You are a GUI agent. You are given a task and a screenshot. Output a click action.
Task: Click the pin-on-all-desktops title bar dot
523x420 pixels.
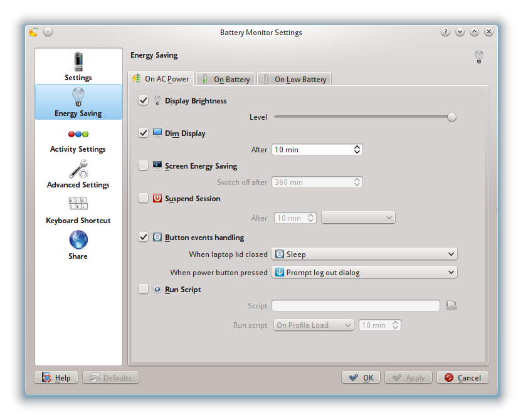48,32
